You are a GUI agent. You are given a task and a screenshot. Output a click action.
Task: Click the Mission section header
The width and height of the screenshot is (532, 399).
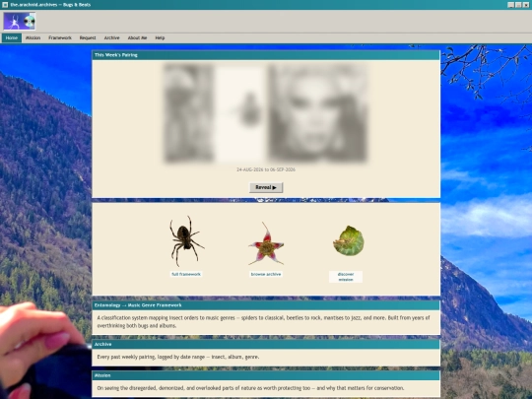[x=266, y=375]
